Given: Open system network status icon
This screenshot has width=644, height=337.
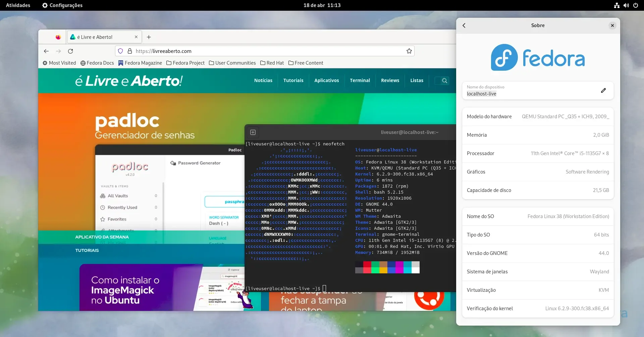Looking at the screenshot, I should (616, 5).
